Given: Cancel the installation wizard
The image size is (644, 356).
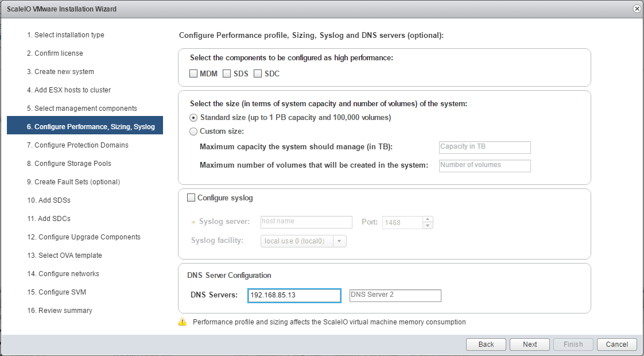Looking at the screenshot, I should pos(617,345).
